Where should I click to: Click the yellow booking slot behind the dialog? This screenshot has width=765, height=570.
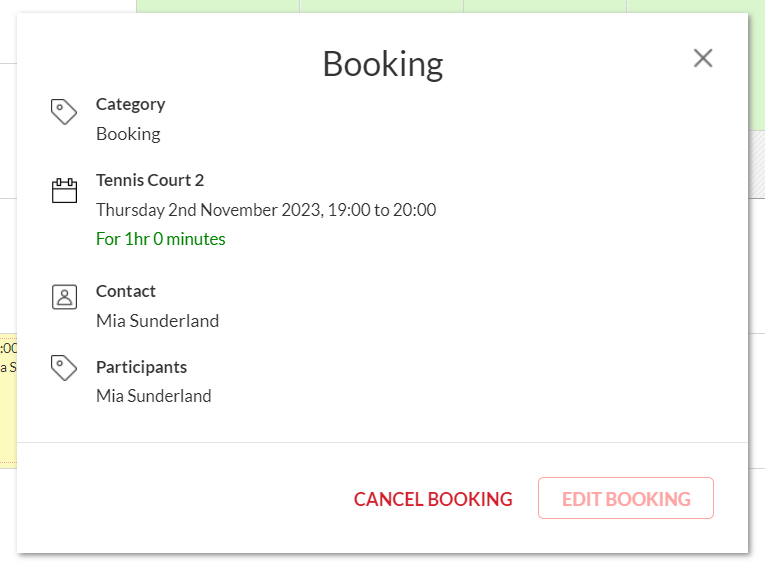7,400
